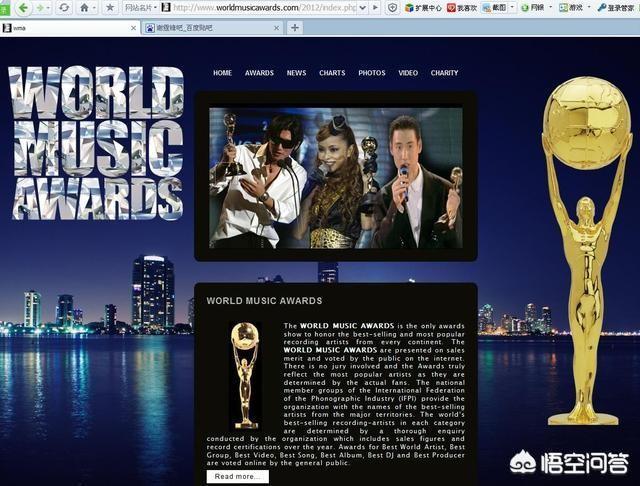Close the 百度贴吧 tab
This screenshot has width=640, height=486.
(276, 28)
